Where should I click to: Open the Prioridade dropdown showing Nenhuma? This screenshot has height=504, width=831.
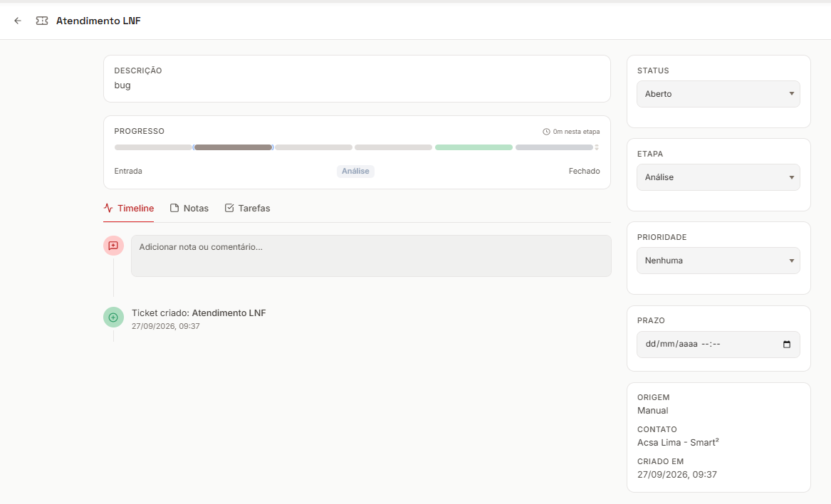(718, 261)
